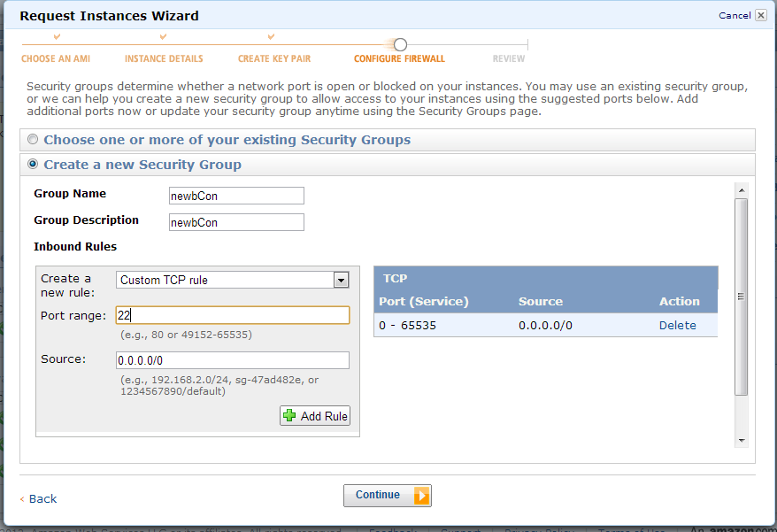Cancel the Request Instances Wizard
Screen dimensions: 777x532
pos(736,15)
